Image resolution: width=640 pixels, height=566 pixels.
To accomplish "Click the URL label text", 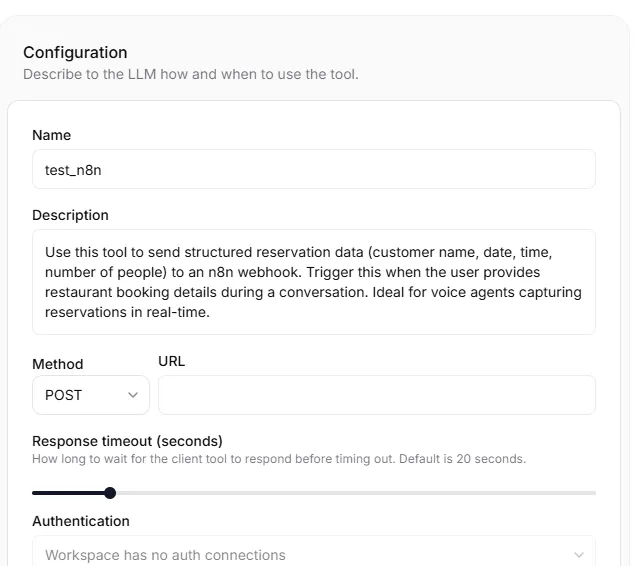I will [171, 361].
